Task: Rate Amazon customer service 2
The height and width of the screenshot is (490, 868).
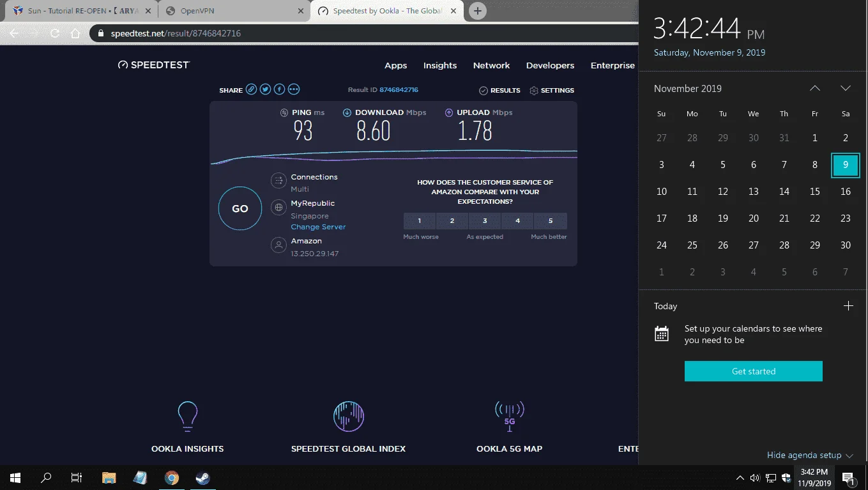Action: pyautogui.click(x=452, y=221)
